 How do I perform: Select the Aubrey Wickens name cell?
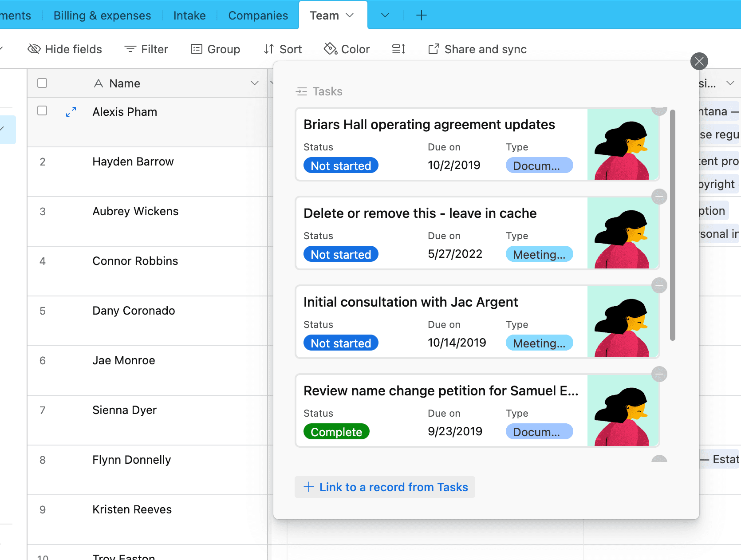pos(147,221)
